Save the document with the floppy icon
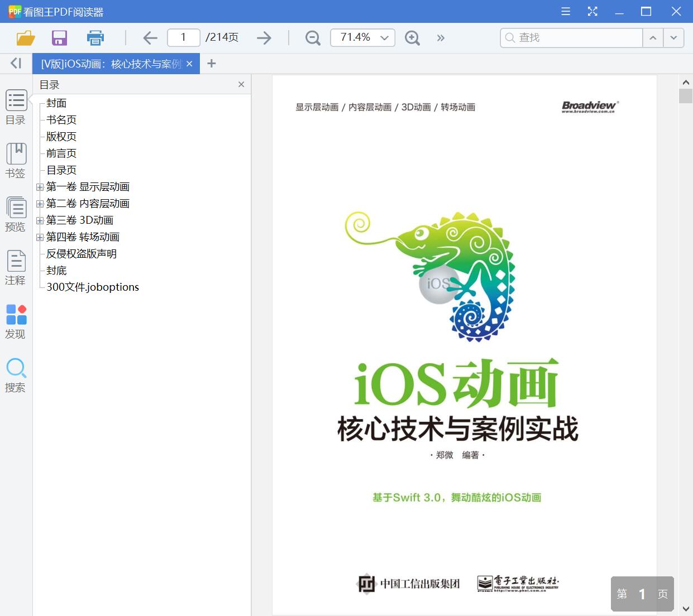The image size is (693, 616). click(x=59, y=38)
